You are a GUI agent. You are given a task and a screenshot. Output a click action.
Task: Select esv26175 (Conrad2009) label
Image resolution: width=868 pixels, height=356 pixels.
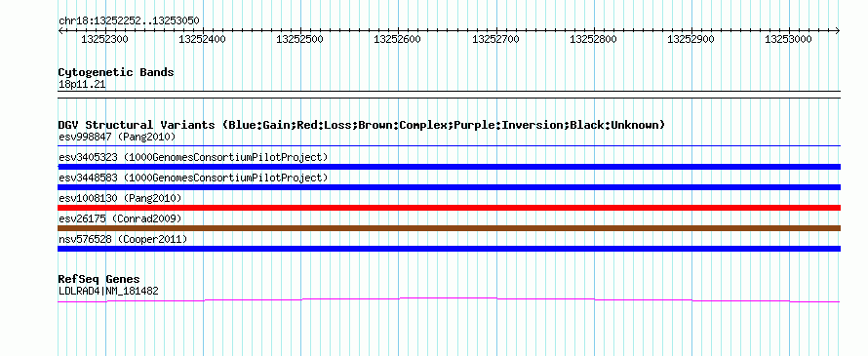coord(120,218)
